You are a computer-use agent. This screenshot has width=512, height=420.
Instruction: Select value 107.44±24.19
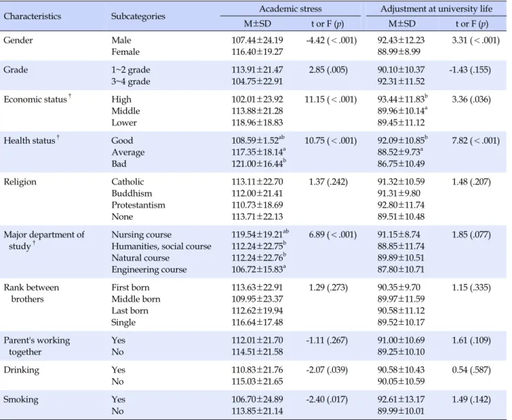[x=257, y=40]
